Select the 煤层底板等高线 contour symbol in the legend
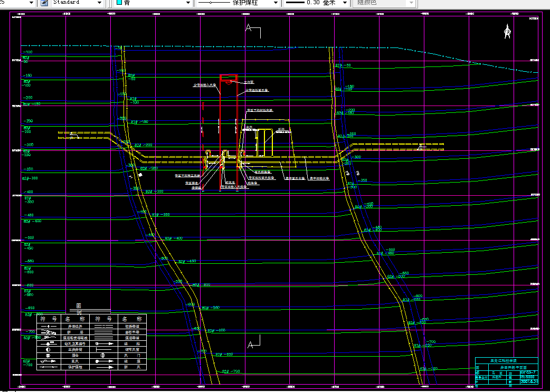Viewport: 550px width, 392px height. point(49,338)
